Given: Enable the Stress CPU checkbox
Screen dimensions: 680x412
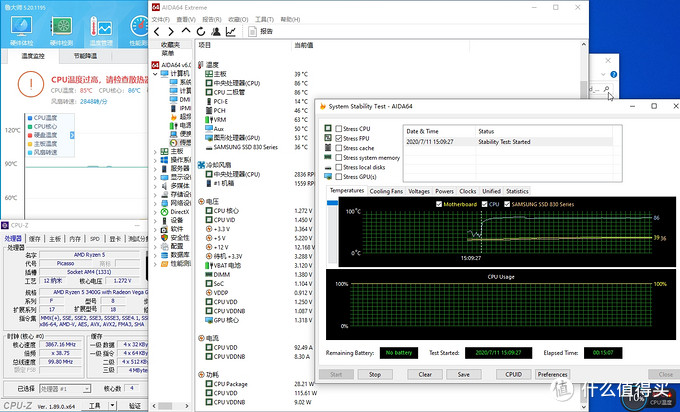Looking at the screenshot, I should coord(339,129).
